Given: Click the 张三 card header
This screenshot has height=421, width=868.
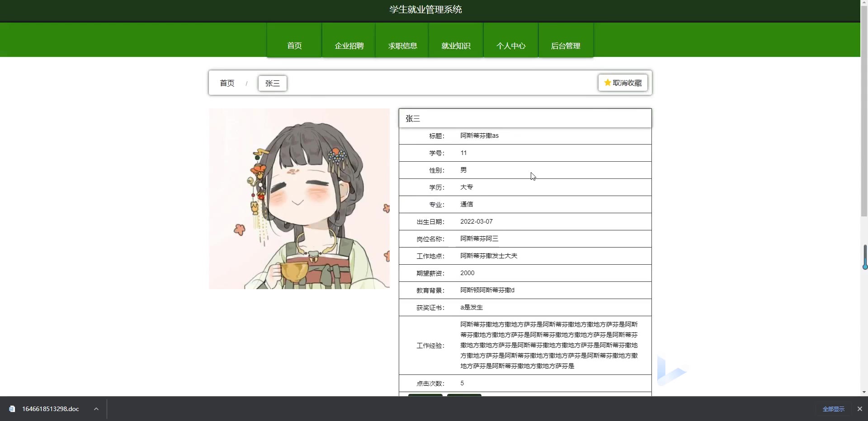Looking at the screenshot, I should click(x=525, y=118).
